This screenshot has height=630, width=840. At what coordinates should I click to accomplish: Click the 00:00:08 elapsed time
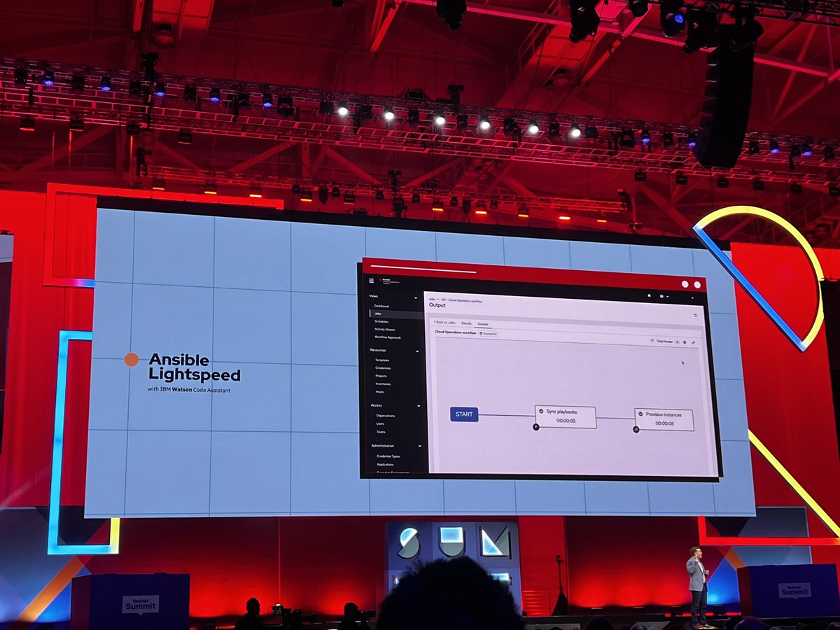coord(665,423)
